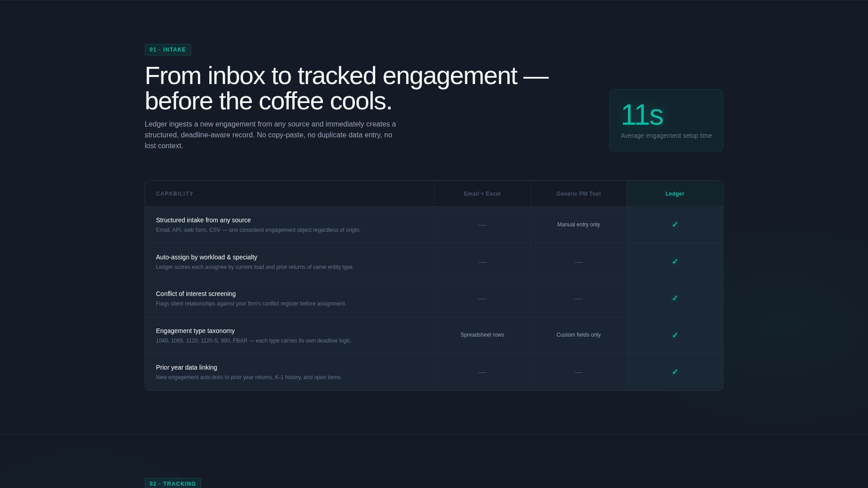The width and height of the screenshot is (868, 488).
Task: Click the Ledger checkmark for Engagement type taxonomy
Action: click(675, 335)
